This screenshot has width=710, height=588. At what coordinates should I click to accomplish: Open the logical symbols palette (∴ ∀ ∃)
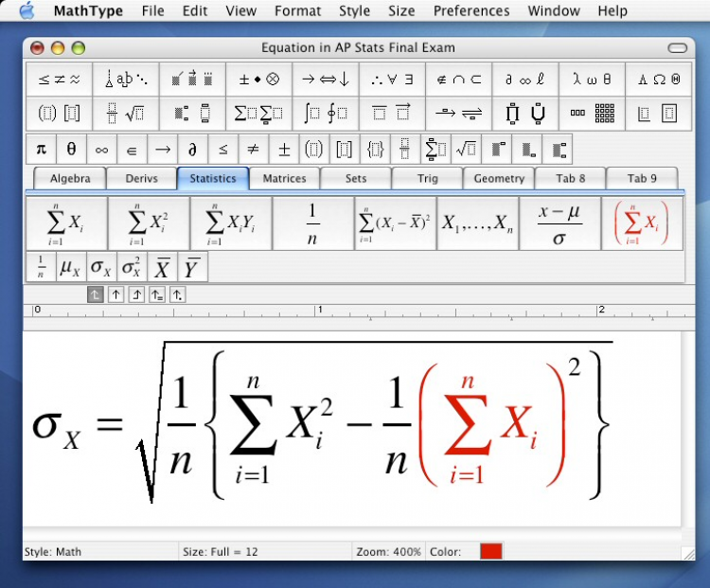(x=392, y=80)
